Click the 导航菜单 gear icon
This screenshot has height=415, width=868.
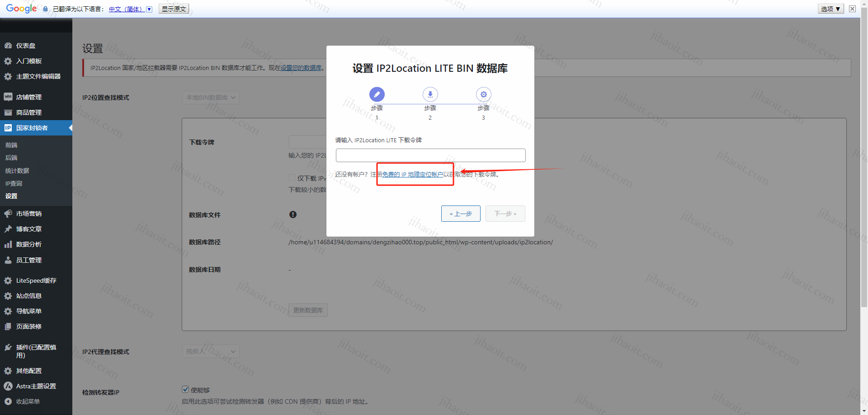click(8, 311)
